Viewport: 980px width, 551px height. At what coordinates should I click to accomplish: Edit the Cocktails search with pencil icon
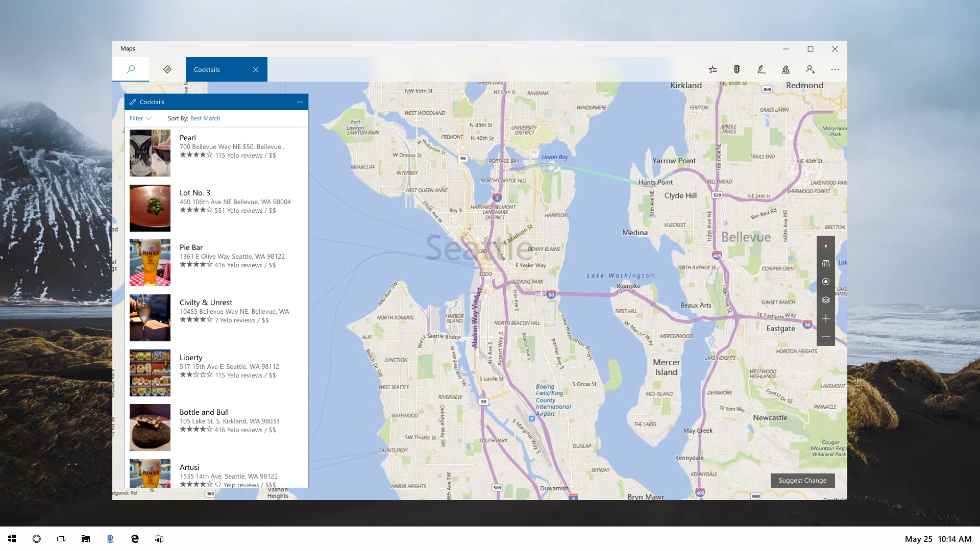coord(133,102)
